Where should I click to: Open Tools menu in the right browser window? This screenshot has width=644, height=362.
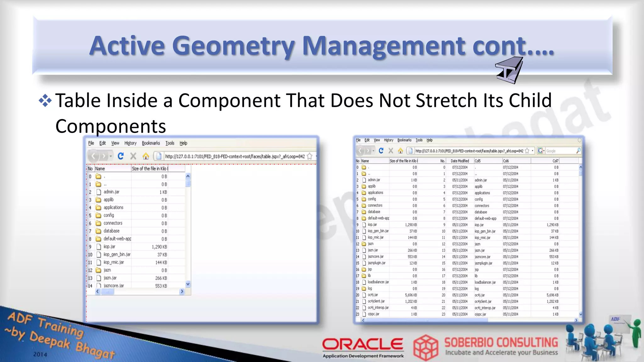(x=419, y=140)
